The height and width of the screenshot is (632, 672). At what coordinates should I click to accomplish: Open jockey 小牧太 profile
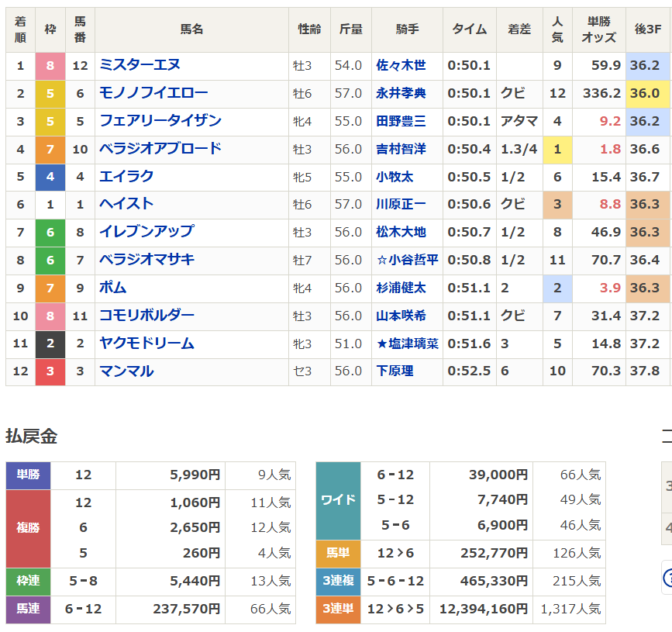[x=395, y=177]
